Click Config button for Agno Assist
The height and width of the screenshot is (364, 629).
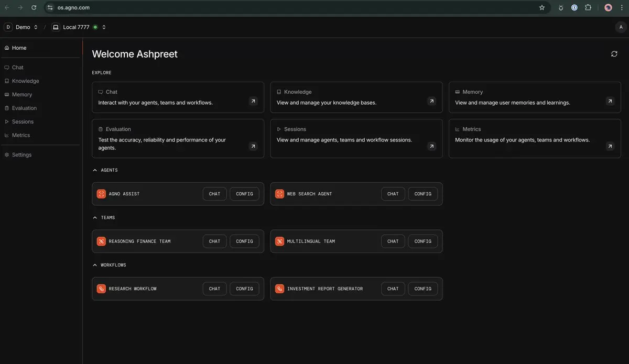click(x=244, y=194)
